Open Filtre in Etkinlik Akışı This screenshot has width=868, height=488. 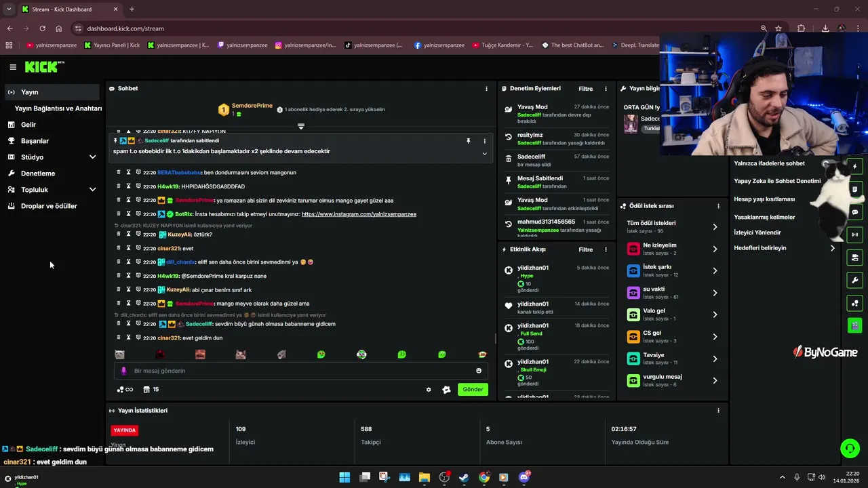[585, 249]
